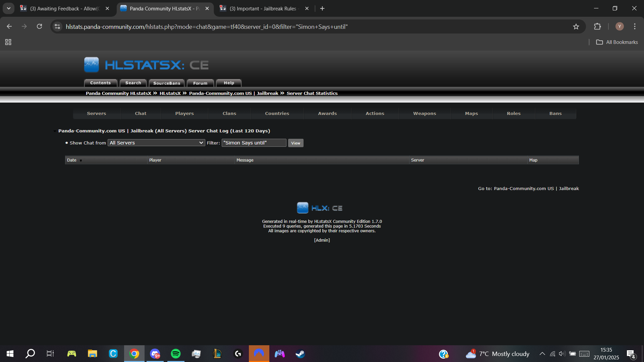Open the browser extensions puzzle icon
The width and height of the screenshot is (644, 362).
pos(597,26)
